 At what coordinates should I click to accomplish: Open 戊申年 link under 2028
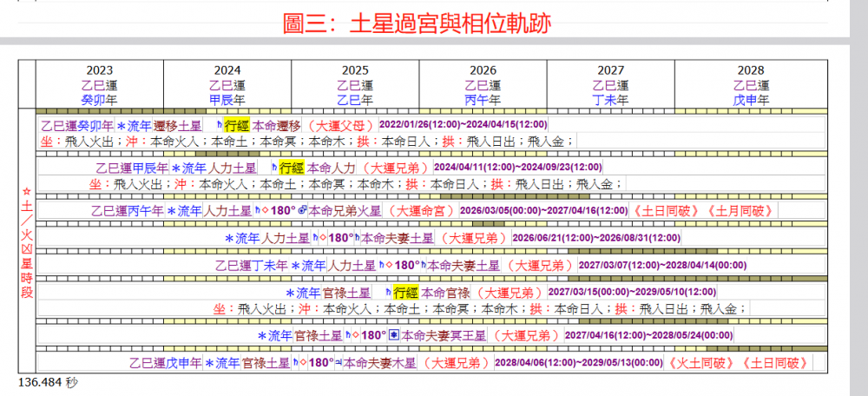point(751,100)
